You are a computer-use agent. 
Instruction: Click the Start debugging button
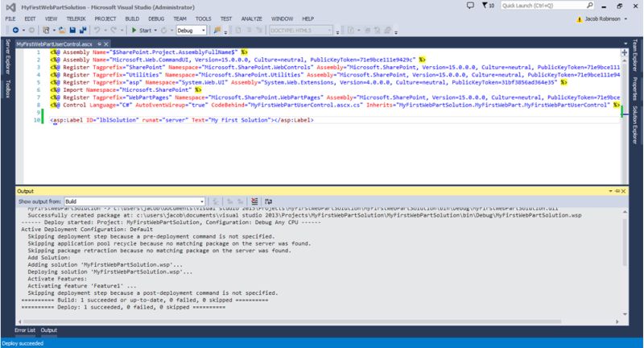coord(142,31)
